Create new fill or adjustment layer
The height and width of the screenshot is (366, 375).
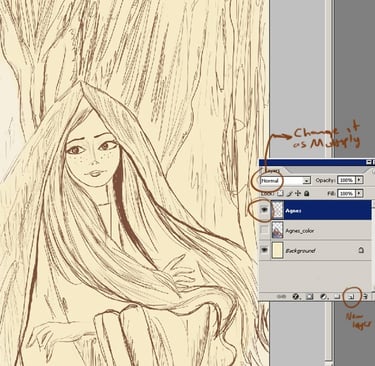(323, 296)
